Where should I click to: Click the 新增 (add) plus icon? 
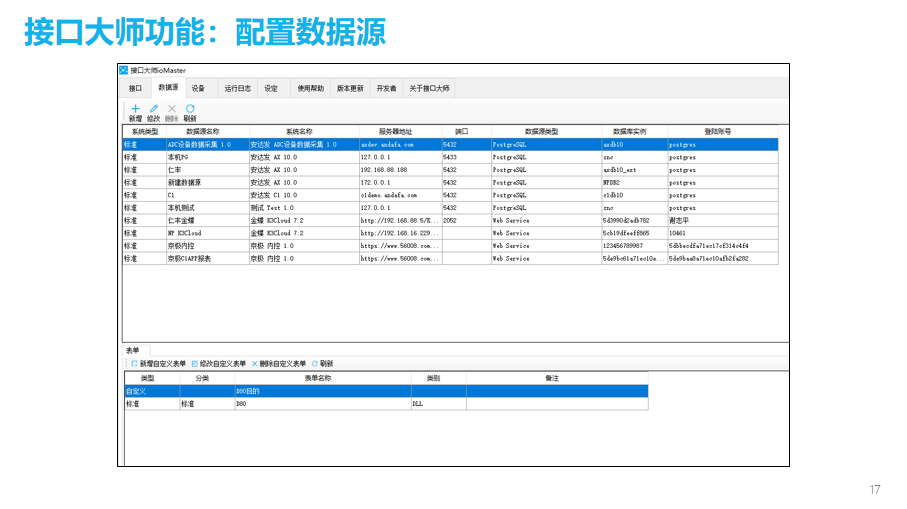[x=136, y=109]
